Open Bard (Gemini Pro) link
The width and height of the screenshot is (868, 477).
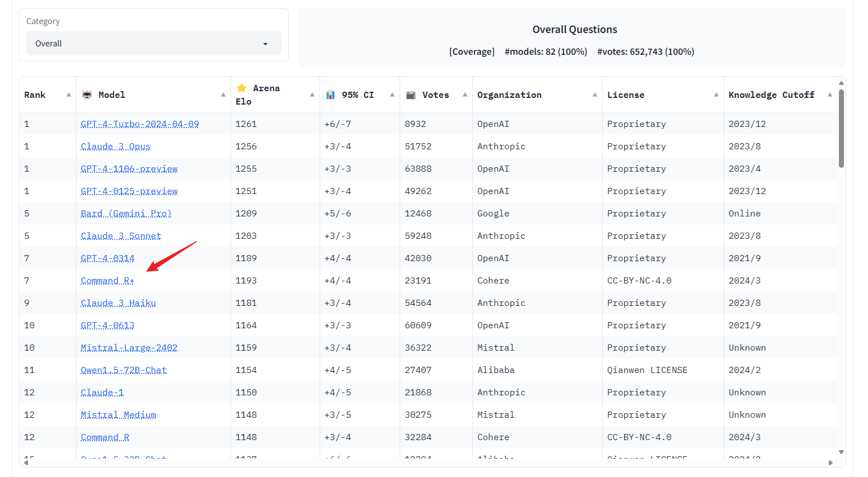126,214
